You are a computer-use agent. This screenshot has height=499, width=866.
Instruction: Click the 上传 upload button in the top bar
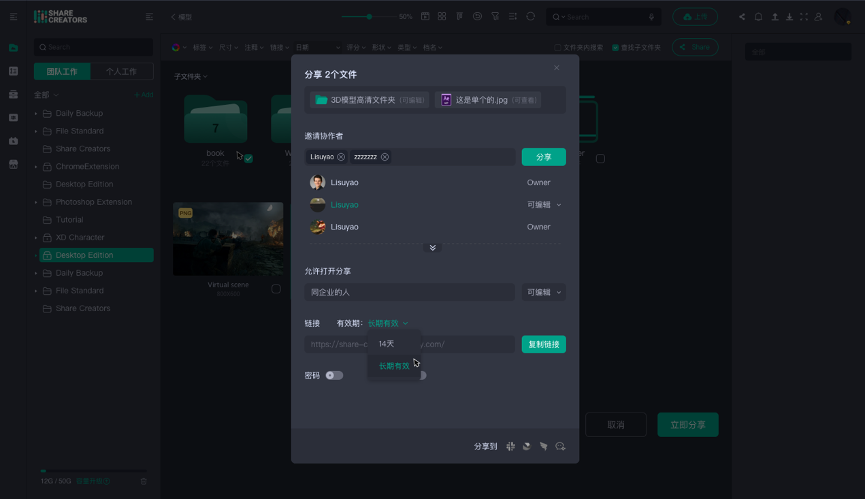(x=695, y=17)
